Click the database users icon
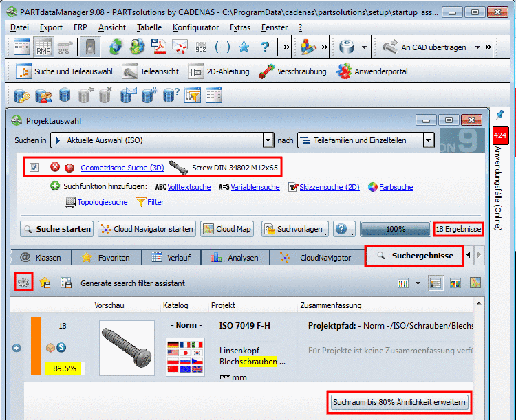516x420 pixels. tap(43, 96)
